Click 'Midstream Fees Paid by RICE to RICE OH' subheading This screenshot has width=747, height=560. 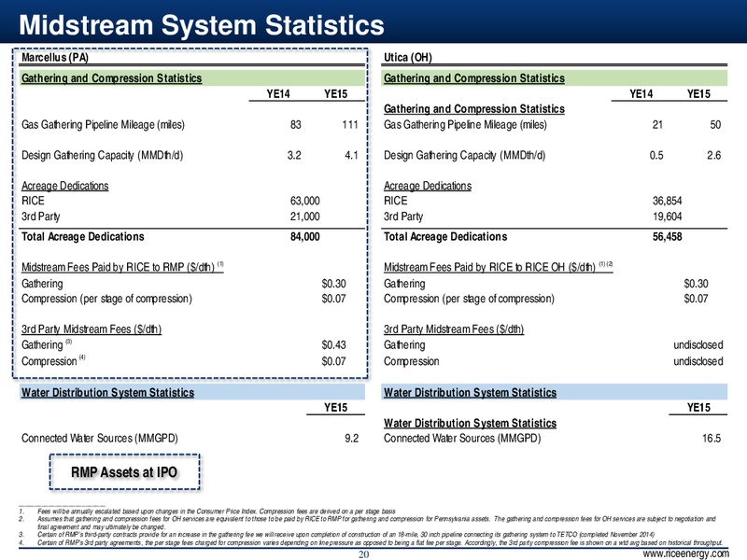pos(499,267)
